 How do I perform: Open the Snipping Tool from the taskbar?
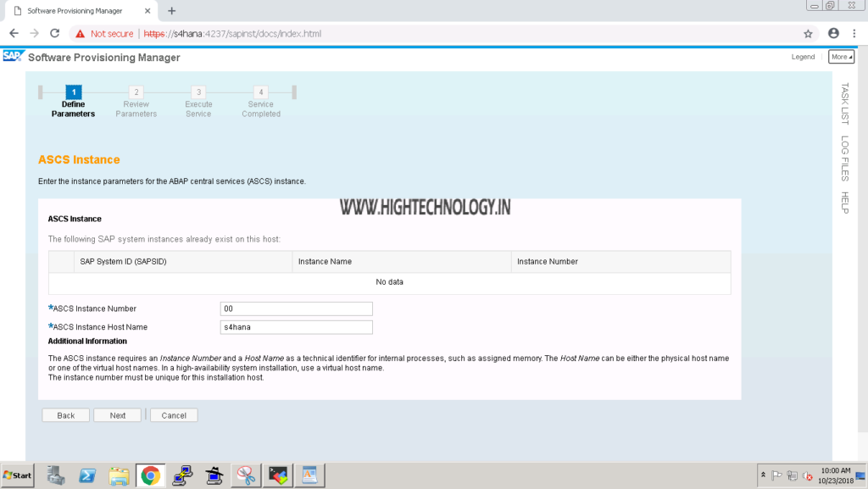(246, 475)
